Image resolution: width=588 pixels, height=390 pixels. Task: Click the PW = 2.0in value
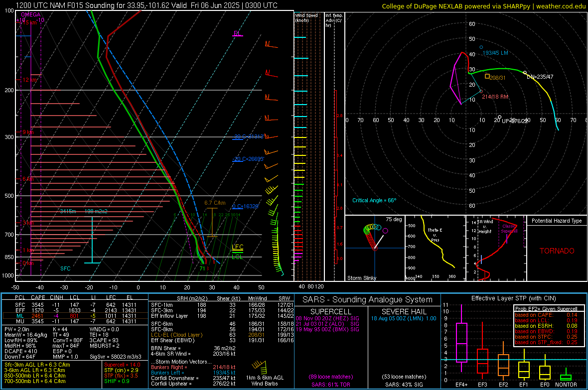pos(17,329)
